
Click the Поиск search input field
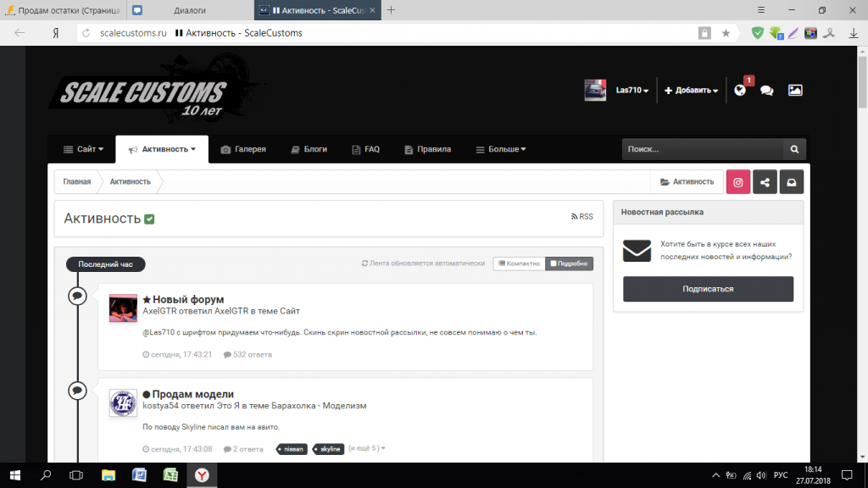[699, 149]
